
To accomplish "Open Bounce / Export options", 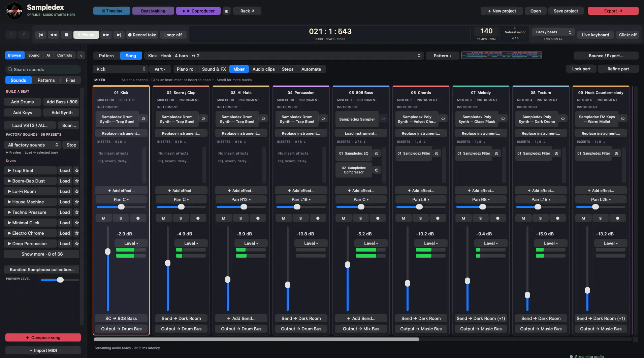I will pyautogui.click(x=606, y=56).
